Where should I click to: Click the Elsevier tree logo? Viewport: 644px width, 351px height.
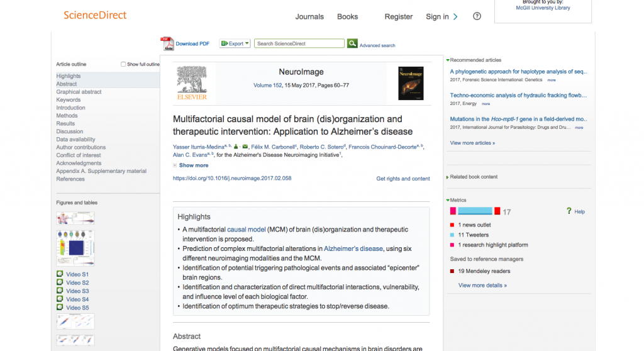(192, 83)
